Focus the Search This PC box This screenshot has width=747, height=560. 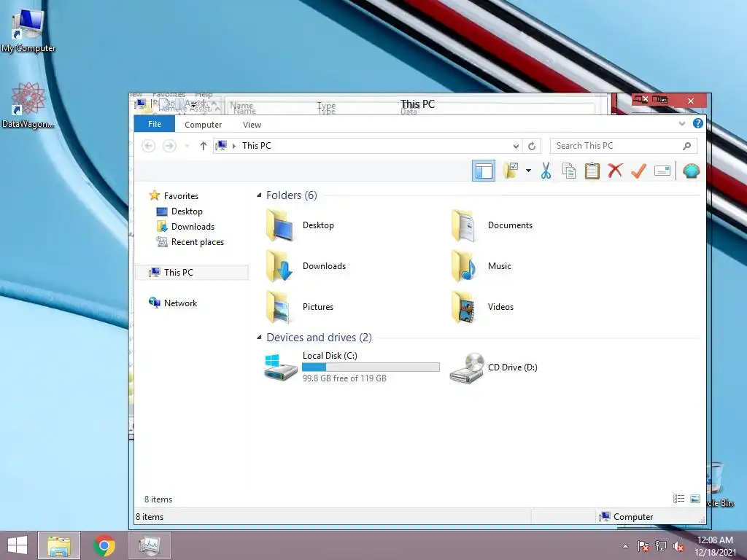pos(623,146)
